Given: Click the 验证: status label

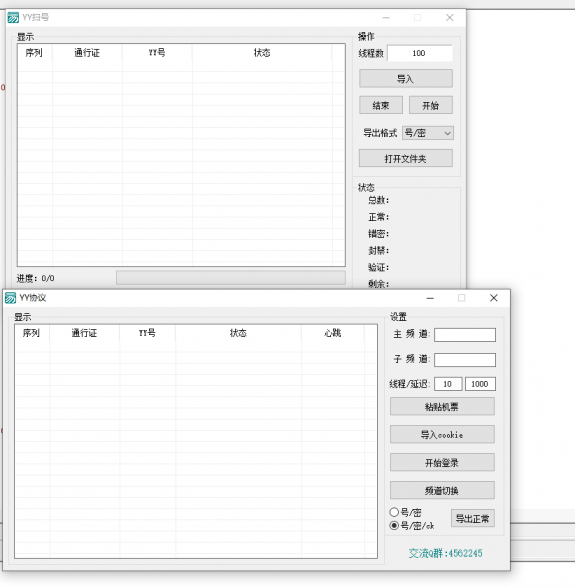Looking at the screenshot, I should (x=378, y=267).
